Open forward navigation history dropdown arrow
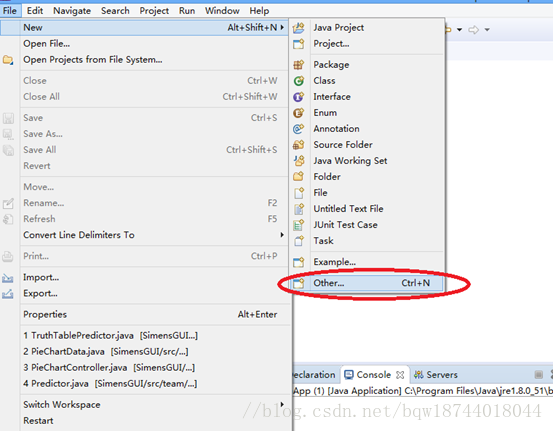 pos(487,30)
